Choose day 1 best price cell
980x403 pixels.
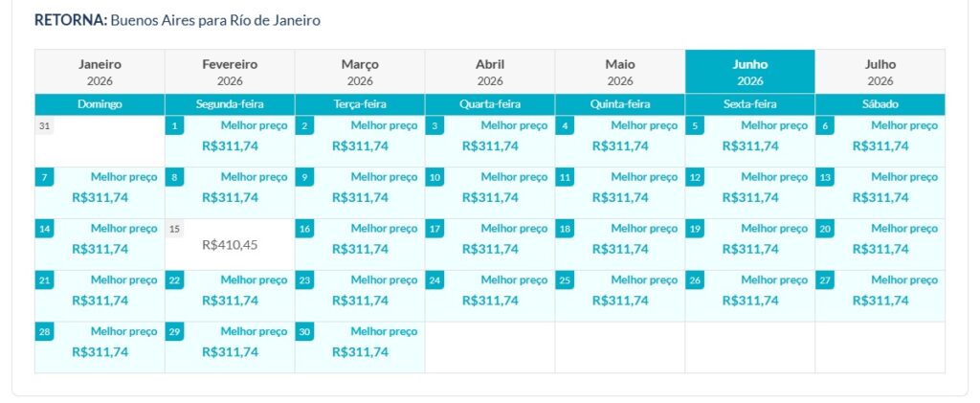230,141
